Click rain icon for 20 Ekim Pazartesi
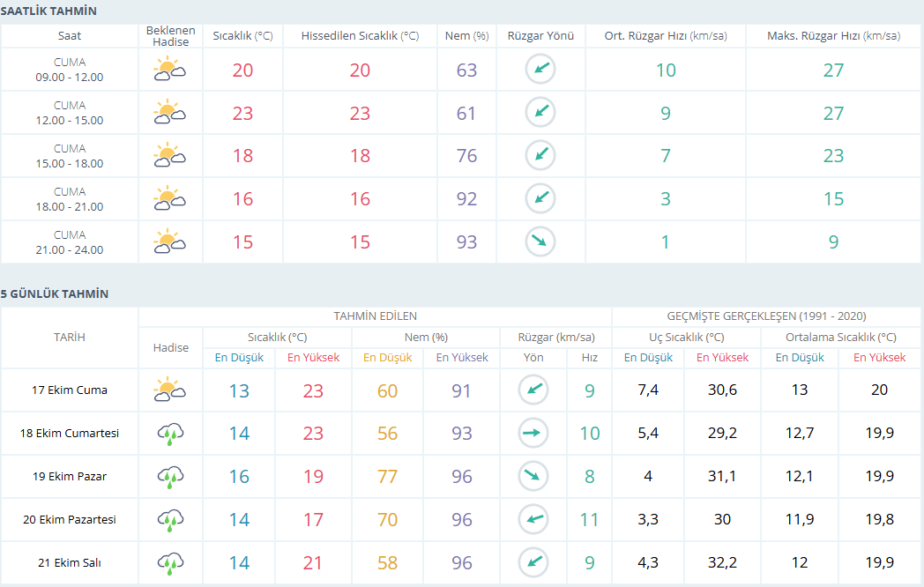The height and width of the screenshot is (587, 924). coord(170,520)
